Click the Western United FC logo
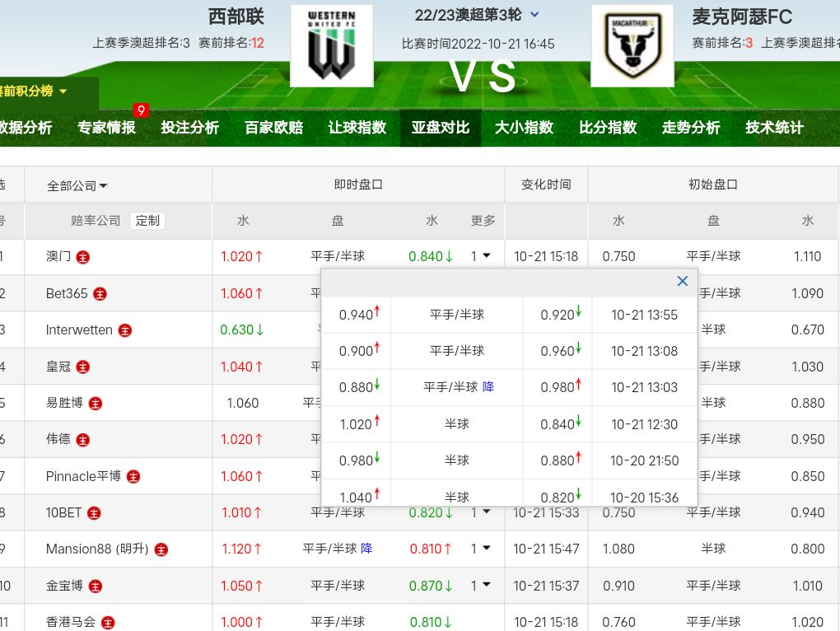840x631 pixels. tap(331, 46)
